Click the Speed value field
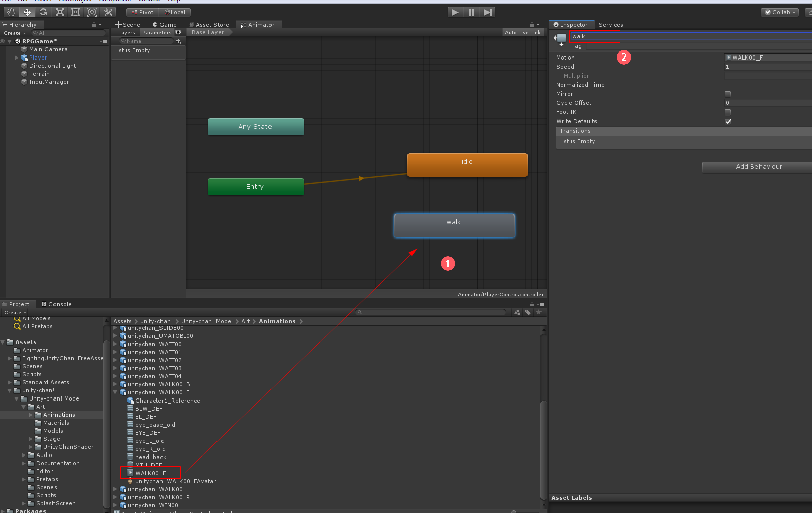 pyautogui.click(x=768, y=67)
